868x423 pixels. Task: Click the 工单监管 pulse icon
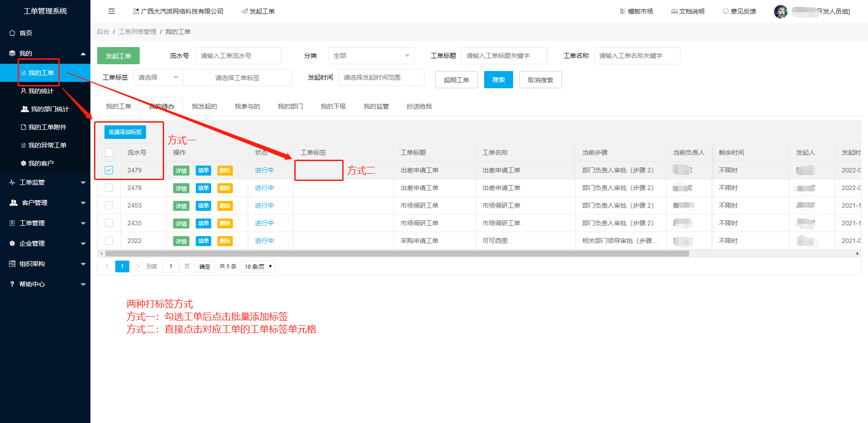(x=12, y=182)
